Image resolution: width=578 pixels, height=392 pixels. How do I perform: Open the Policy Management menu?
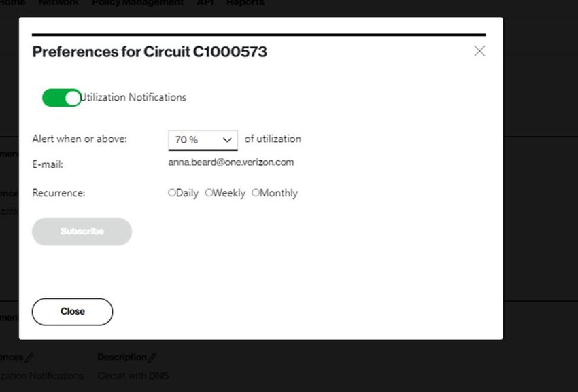tap(137, 2)
